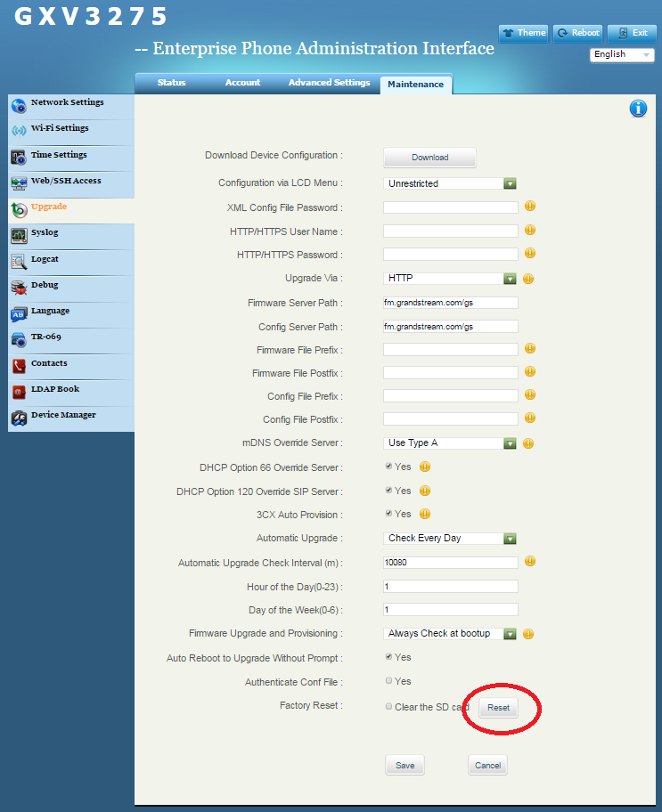Click the Save button
The image size is (662, 812).
(x=405, y=766)
